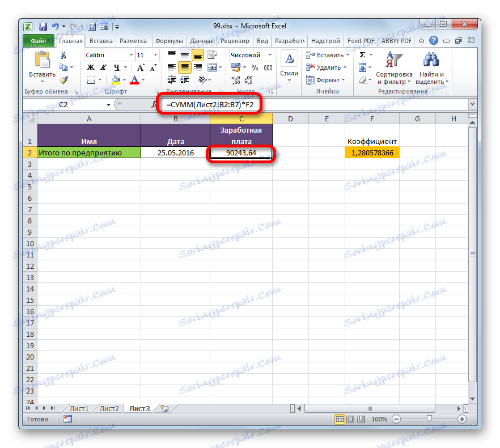The height and width of the screenshot is (448, 500).
Task: Click the percent style icon
Action: coord(253,66)
